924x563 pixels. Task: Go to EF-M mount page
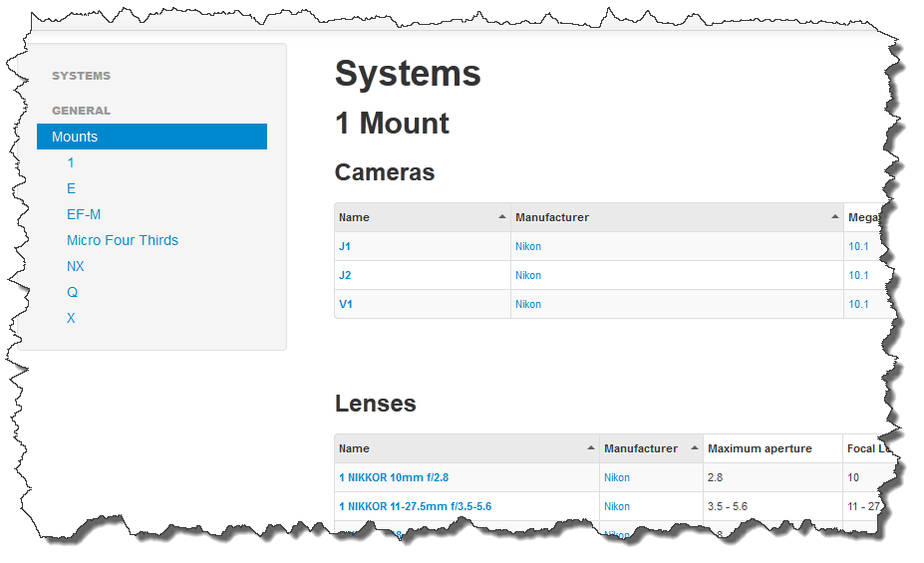tap(84, 214)
